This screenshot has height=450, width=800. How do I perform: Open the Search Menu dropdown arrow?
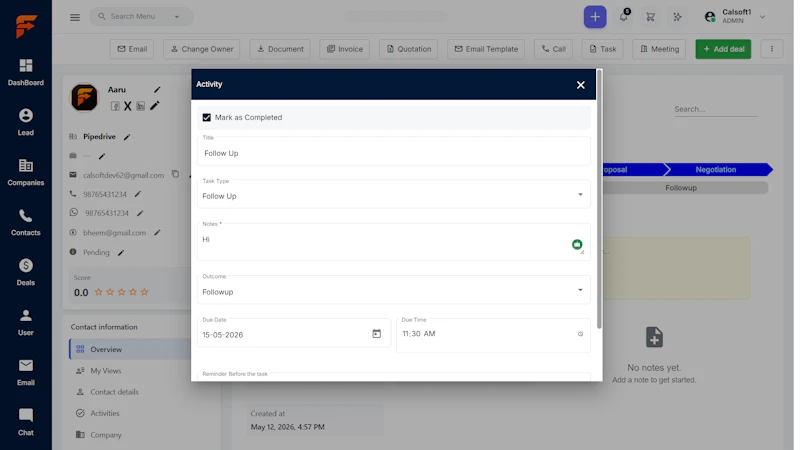[177, 17]
